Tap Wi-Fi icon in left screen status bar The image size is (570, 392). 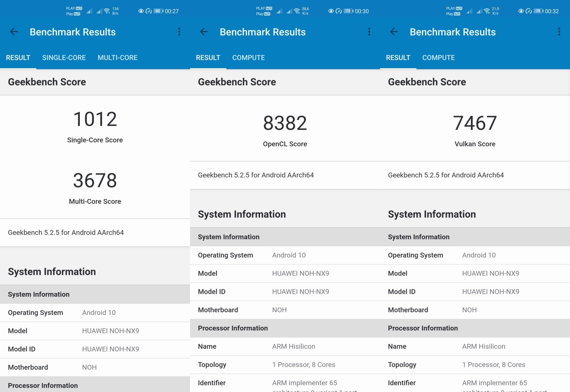click(107, 11)
